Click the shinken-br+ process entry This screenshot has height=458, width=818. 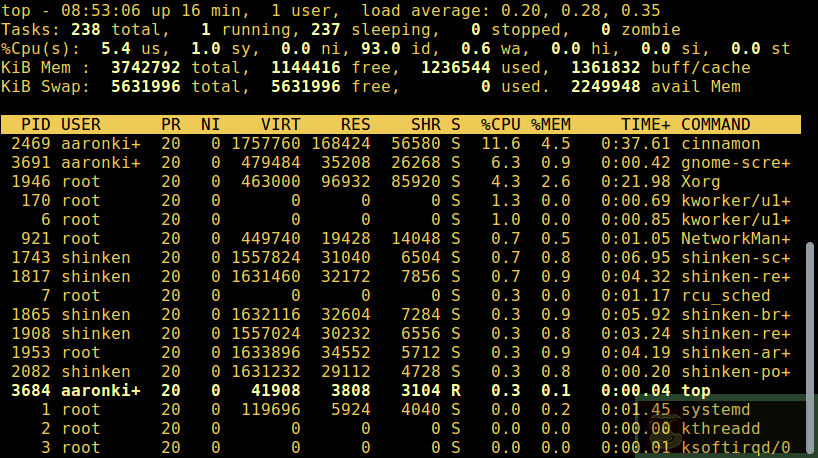[735, 315]
